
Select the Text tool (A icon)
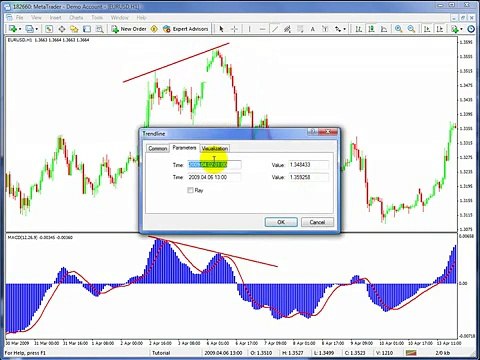pos(313,29)
